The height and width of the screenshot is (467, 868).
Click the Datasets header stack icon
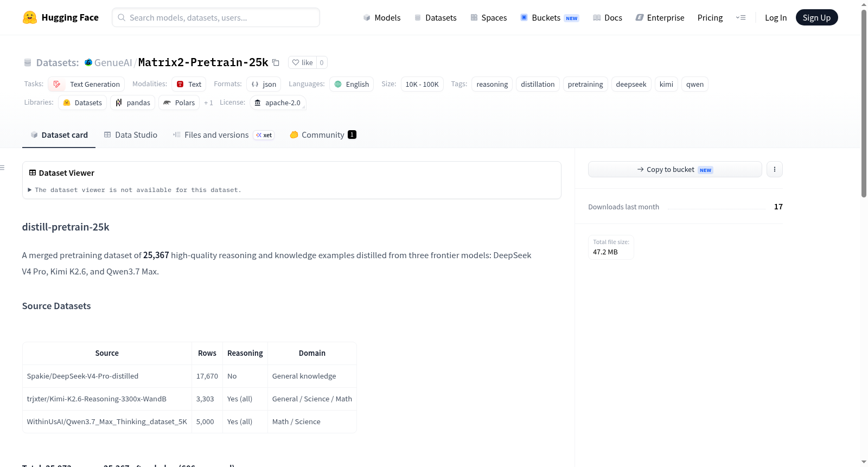point(28,62)
